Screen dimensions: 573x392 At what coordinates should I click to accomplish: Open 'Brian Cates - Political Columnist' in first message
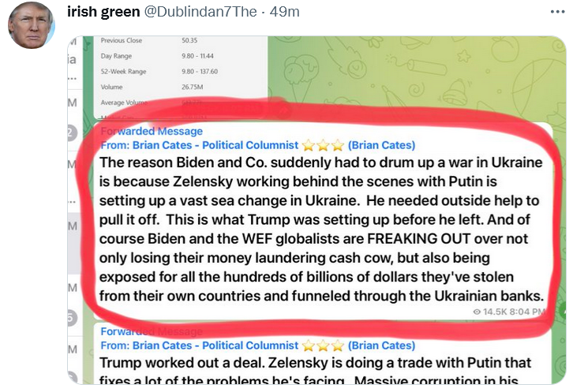coord(215,145)
